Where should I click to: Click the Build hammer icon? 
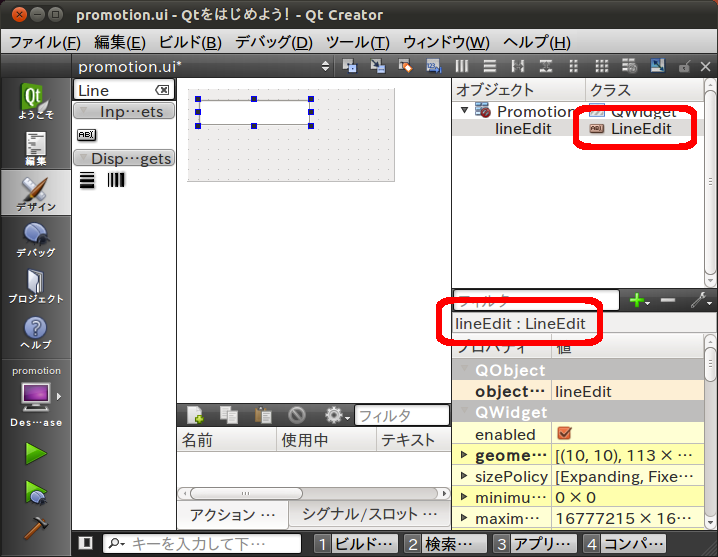[x=35, y=525]
